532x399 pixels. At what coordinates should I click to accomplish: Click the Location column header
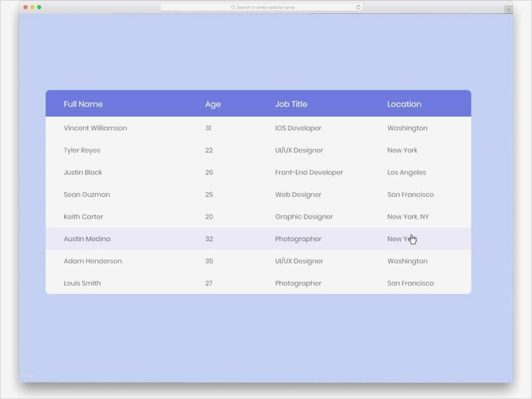click(x=404, y=104)
